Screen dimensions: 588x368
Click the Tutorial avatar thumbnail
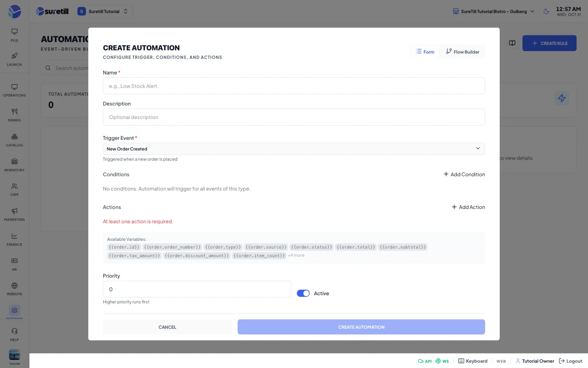[x=14, y=355]
